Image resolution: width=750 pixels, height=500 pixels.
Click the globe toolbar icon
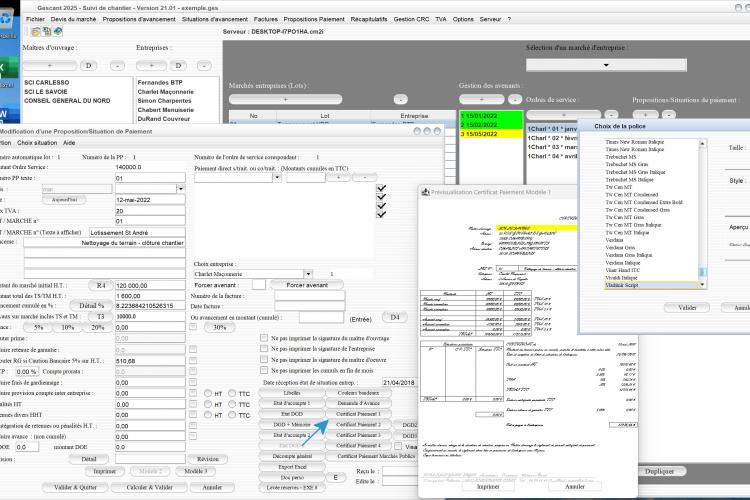58,32
